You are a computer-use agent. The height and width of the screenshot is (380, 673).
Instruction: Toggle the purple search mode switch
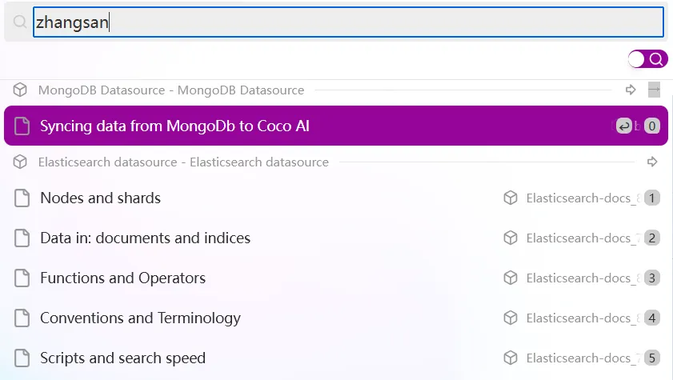(x=648, y=59)
